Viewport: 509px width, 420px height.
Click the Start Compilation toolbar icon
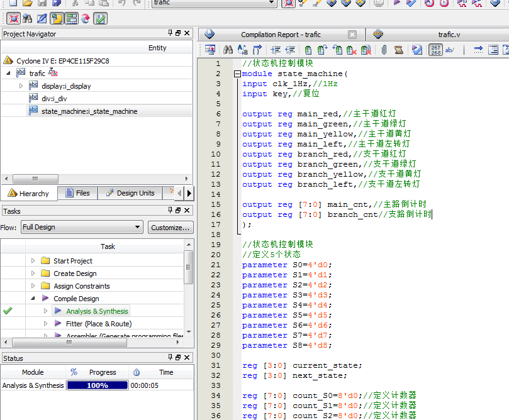(x=396, y=5)
